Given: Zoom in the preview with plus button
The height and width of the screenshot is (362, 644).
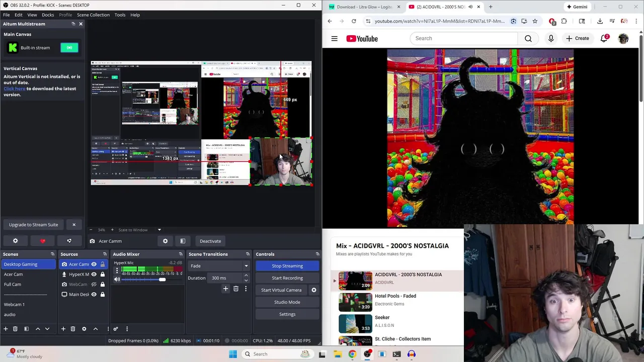Looking at the screenshot, I should [x=112, y=230].
